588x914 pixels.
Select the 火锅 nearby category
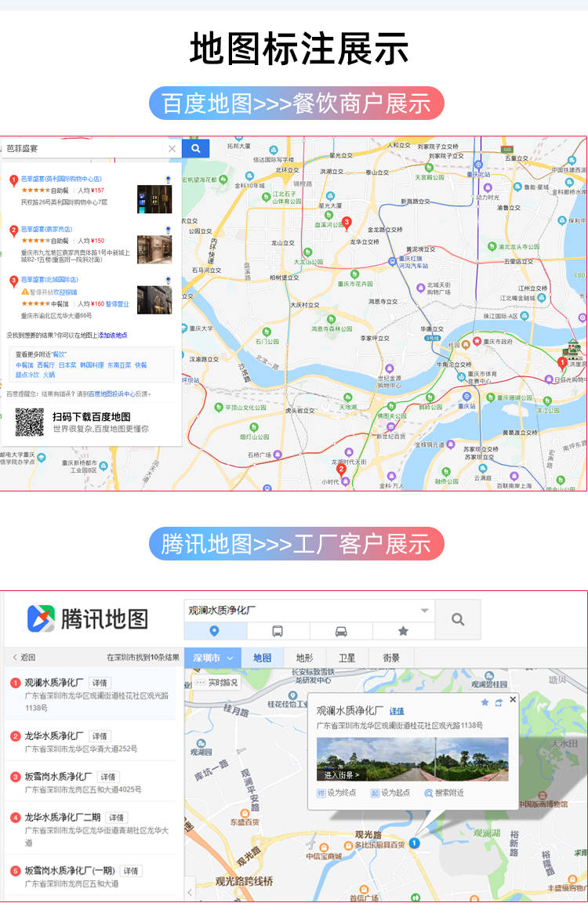point(49,375)
